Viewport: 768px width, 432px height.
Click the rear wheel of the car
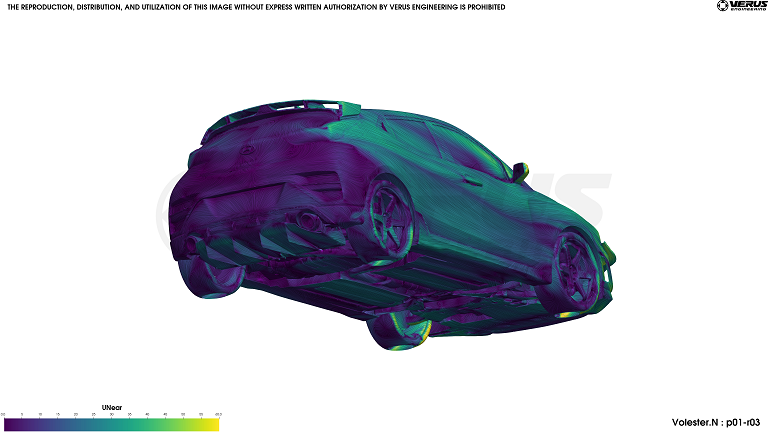(388, 213)
